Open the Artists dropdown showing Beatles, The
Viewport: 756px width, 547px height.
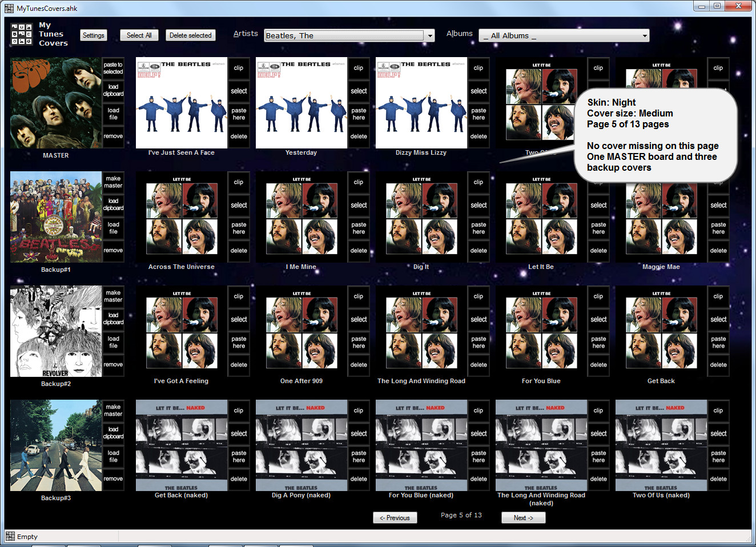pyautogui.click(x=349, y=35)
